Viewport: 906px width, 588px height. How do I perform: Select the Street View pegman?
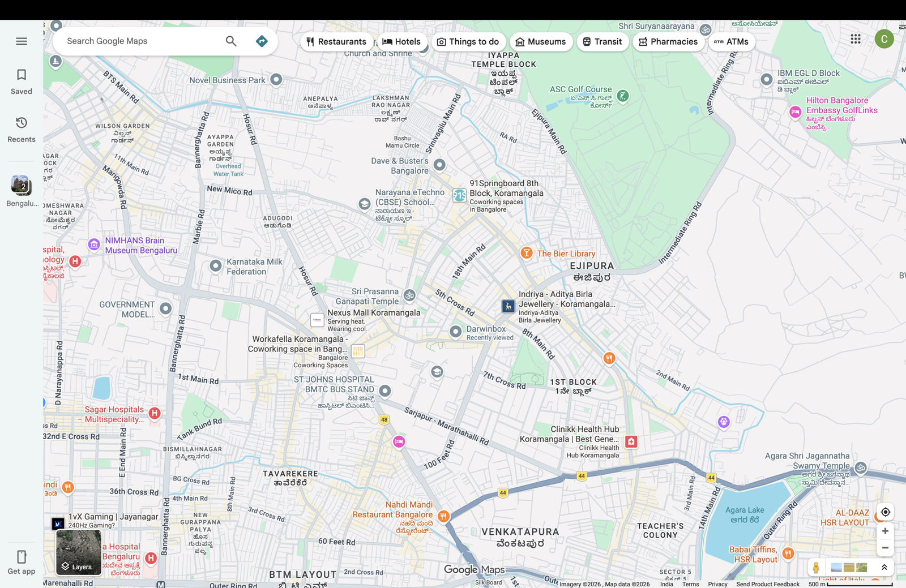point(815,567)
